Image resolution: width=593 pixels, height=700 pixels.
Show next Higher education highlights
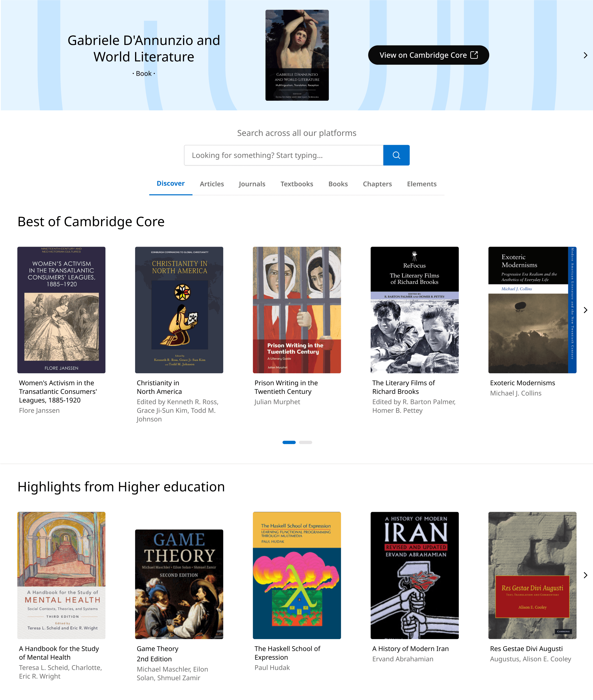click(585, 575)
